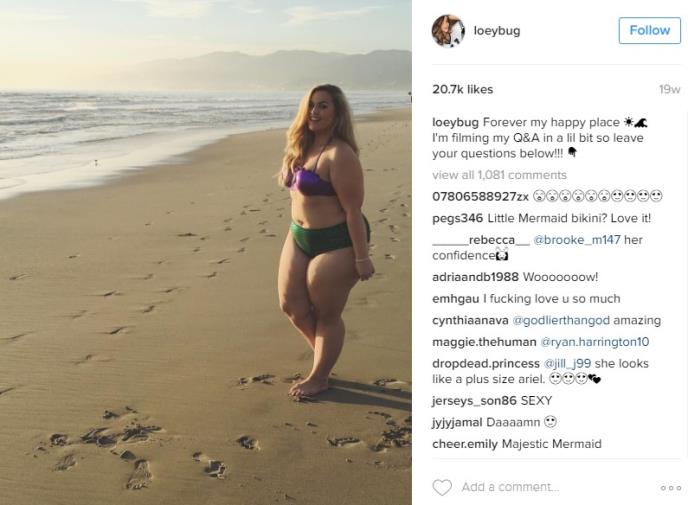Open the three-dot more options menu
Image resolution: width=688 pixels, height=505 pixels.
click(x=671, y=488)
